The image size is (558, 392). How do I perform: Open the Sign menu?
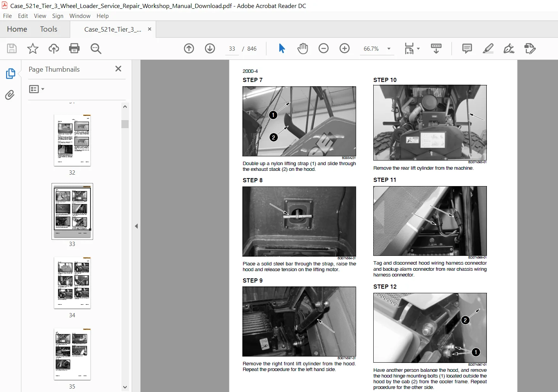pos(58,16)
